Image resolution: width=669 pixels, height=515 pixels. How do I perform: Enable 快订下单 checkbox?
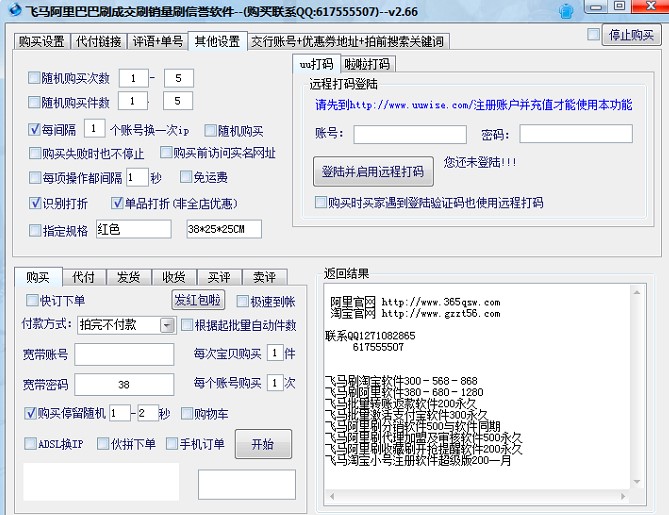(32, 300)
